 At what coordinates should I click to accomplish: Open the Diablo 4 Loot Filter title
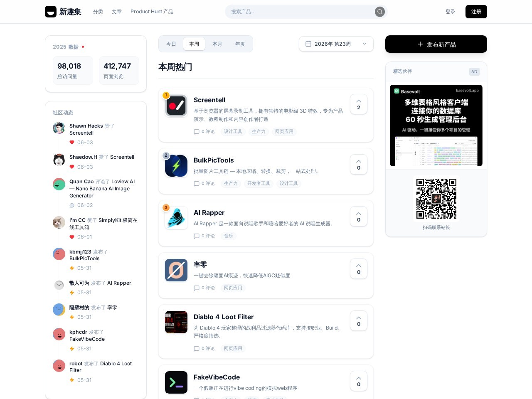224,317
